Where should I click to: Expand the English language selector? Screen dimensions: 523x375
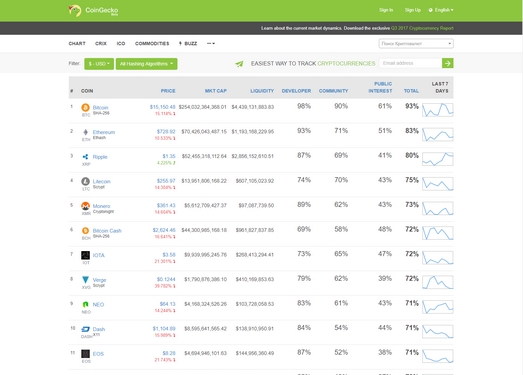click(x=441, y=10)
